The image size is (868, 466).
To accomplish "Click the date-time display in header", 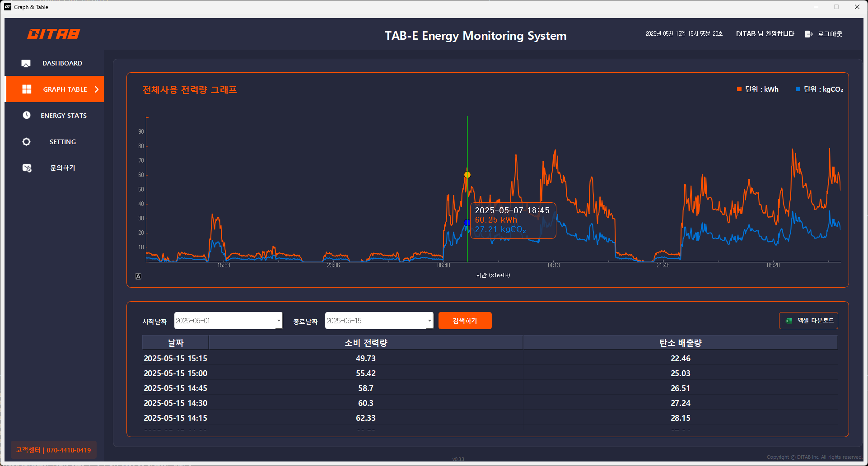I will pos(684,34).
